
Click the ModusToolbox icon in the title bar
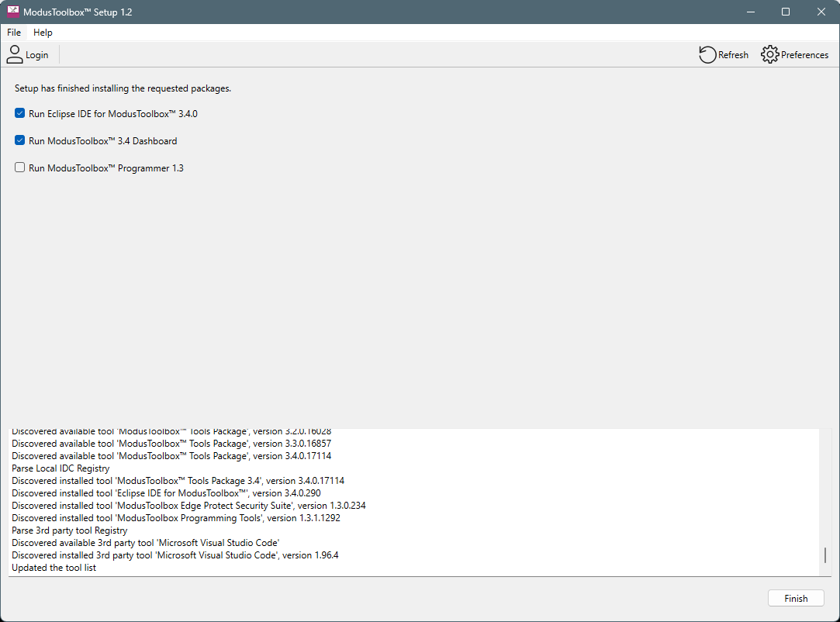(13, 11)
